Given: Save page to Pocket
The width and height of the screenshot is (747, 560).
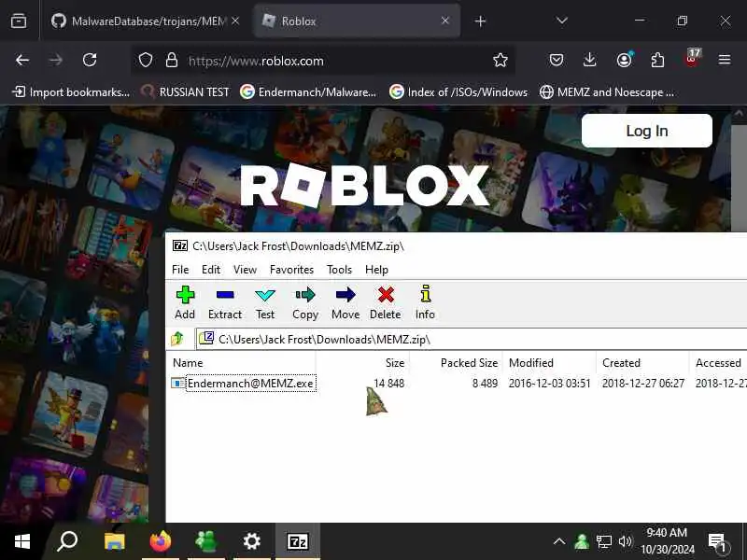Looking at the screenshot, I should click(556, 60).
